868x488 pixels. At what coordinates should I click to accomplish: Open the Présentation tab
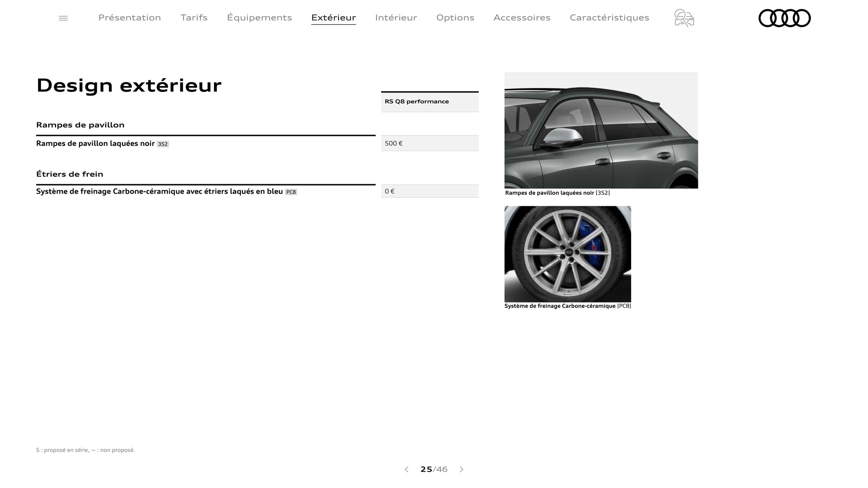[130, 18]
